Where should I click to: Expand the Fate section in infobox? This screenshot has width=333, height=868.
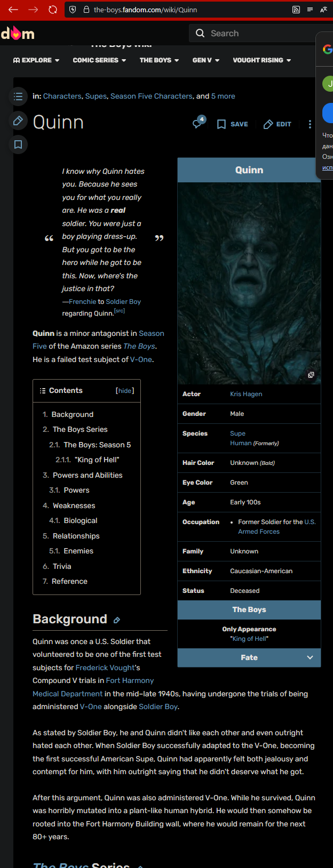pos(249,657)
